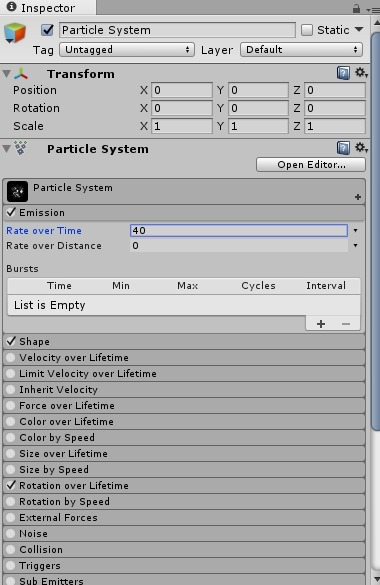The height and width of the screenshot is (585, 380).
Task: Enable the Static checkbox
Action: [307, 30]
